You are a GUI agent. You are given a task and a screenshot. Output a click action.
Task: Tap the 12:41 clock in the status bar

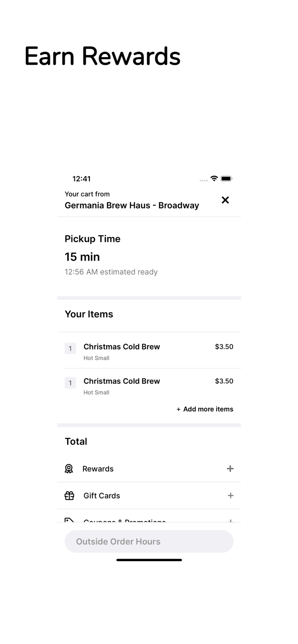pyautogui.click(x=81, y=179)
